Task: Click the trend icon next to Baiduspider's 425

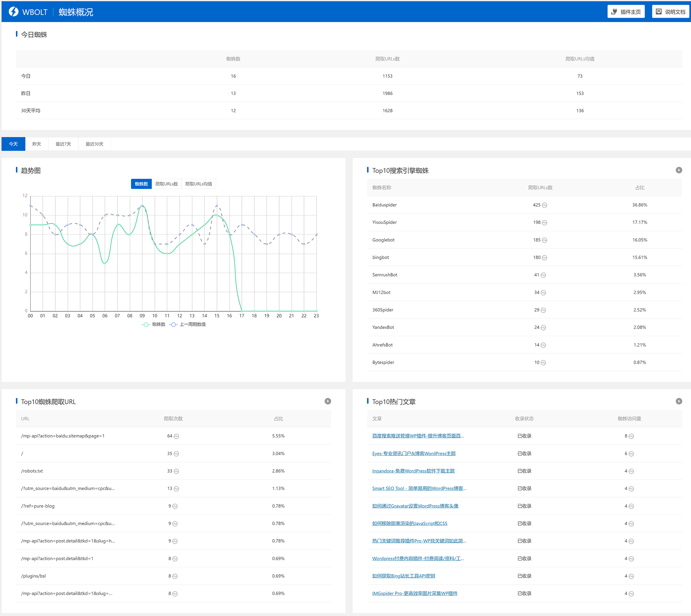Action: click(x=545, y=205)
